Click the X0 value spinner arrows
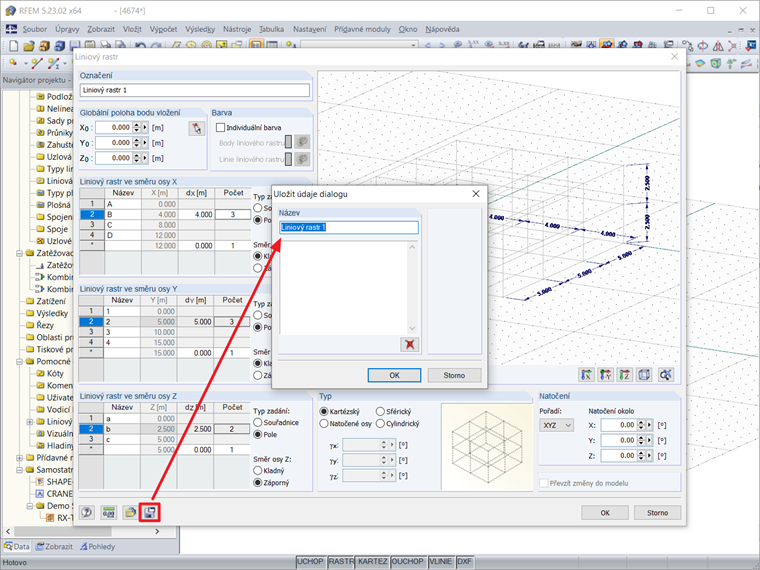This screenshot has height=570, width=760. pyautogui.click(x=137, y=127)
